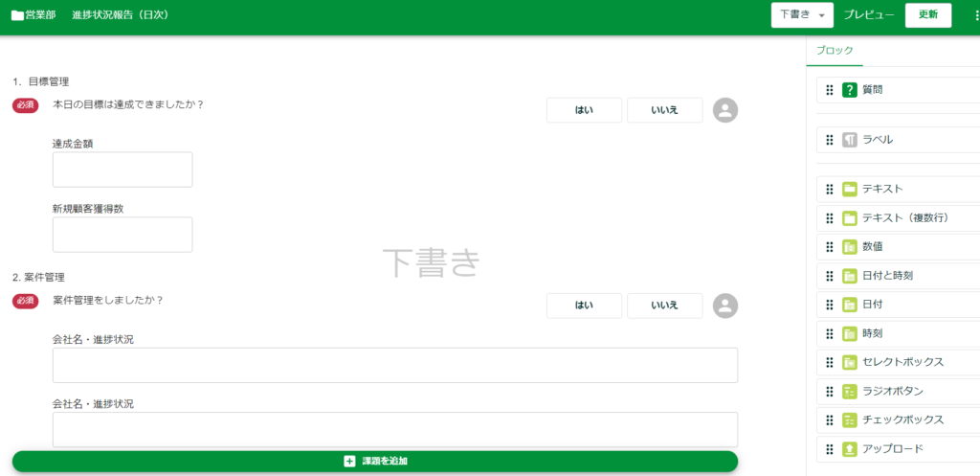Screen dimensions: 980x476
Task: Click the プレビュー menu item
Action: click(869, 15)
